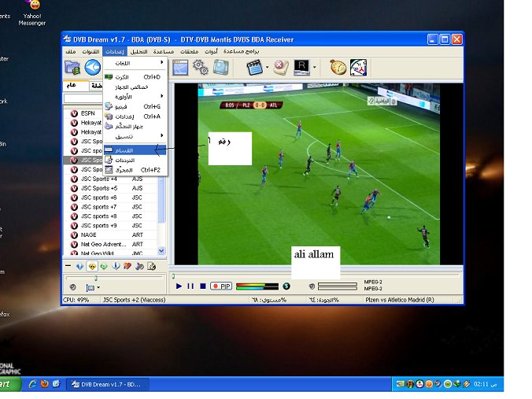The width and height of the screenshot is (532, 399).
Task: Click the green globe icon beside level meter
Action: 286,286
